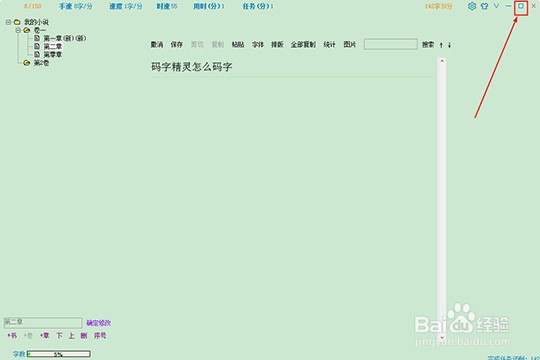Click the greyed 复制 (copy) toolbar item
The image size is (540, 360).
click(218, 44)
